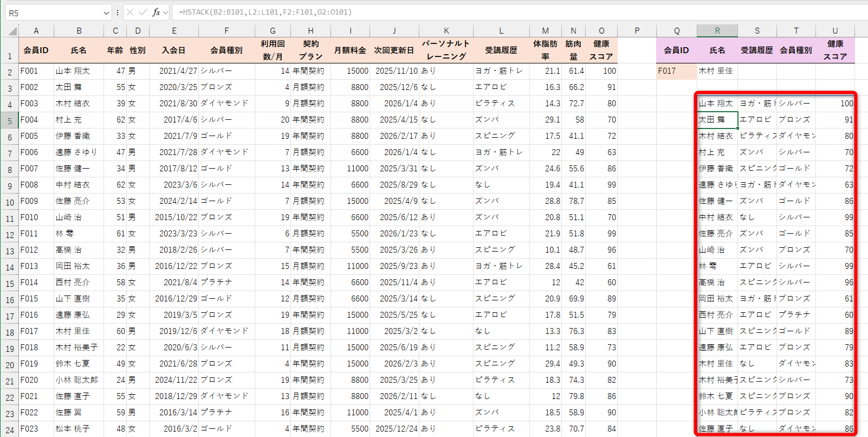Click header 健康スコア in column U
The image size is (868, 437).
[835, 50]
